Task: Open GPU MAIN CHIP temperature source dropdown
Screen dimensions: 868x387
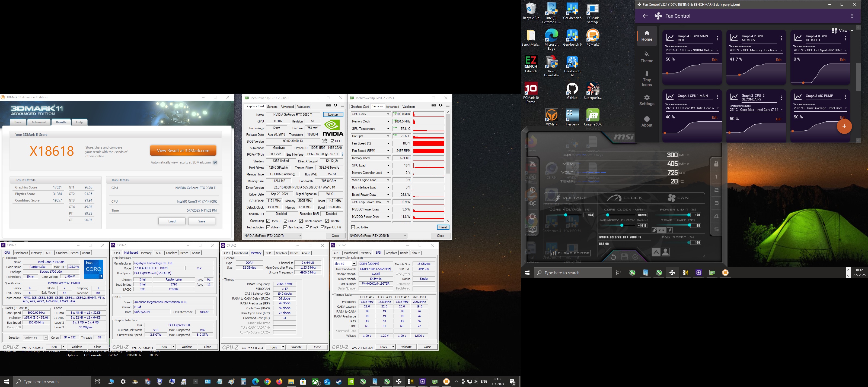Action: click(692, 50)
